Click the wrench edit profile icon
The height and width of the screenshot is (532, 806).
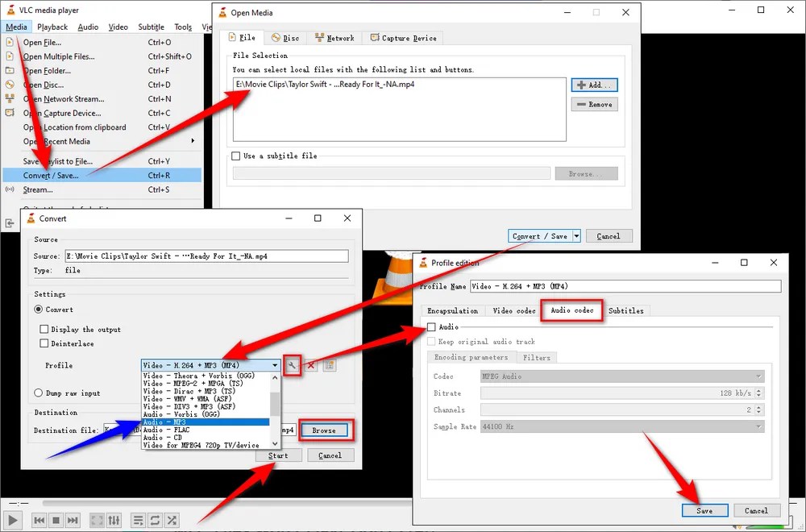[292, 365]
